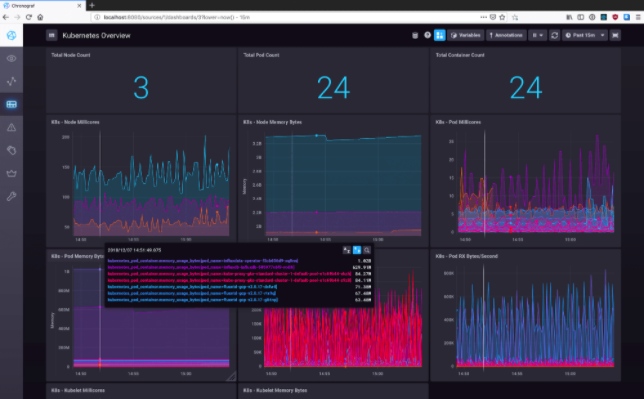Click the round timezone icon in dashboard header
The height and width of the screenshot is (399, 644).
[x=427, y=35]
